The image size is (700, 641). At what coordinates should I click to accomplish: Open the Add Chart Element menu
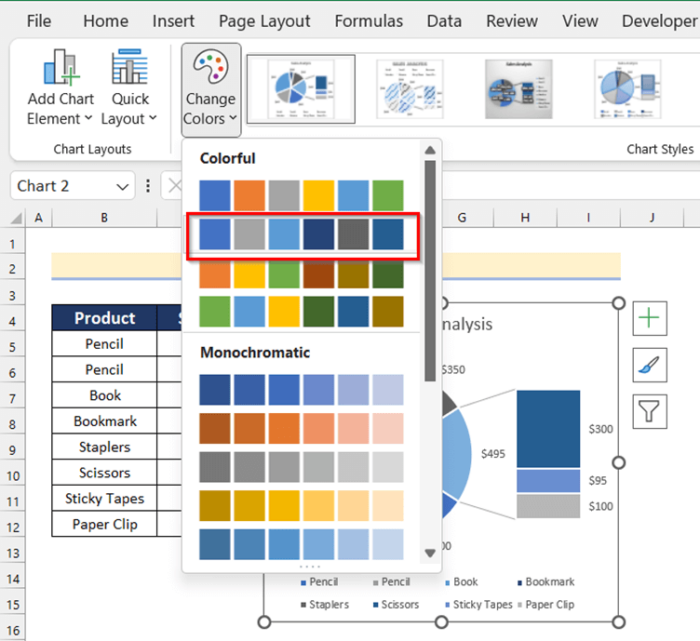(60, 87)
